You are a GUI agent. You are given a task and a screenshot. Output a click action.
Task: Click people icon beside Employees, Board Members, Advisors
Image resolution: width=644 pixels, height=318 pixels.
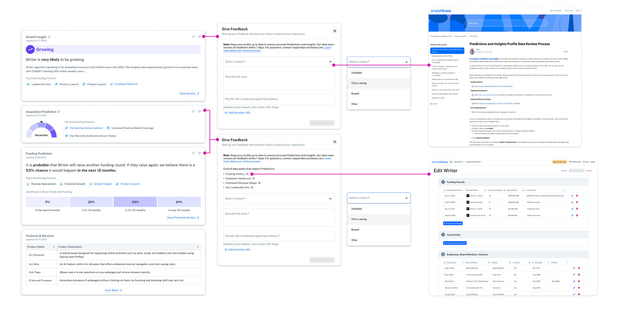tap(443, 254)
